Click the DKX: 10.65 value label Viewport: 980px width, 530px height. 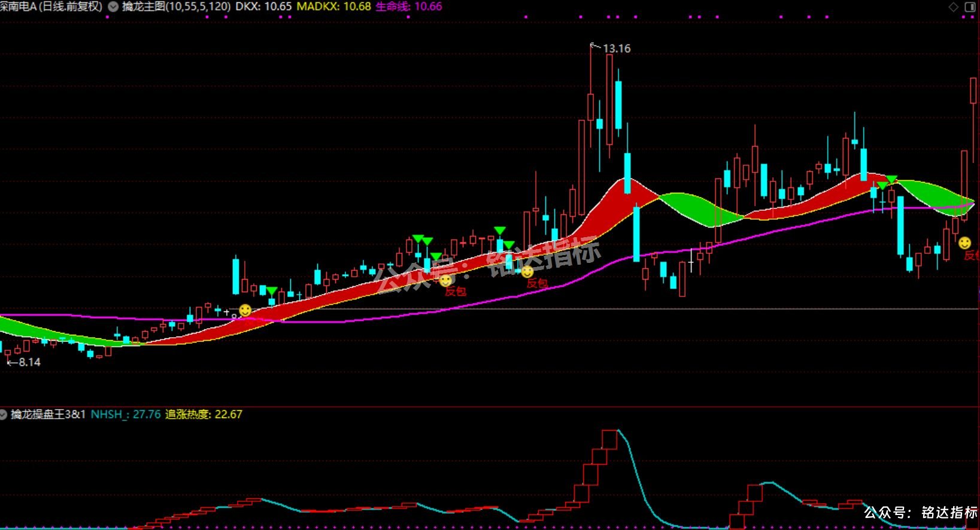click(x=263, y=7)
